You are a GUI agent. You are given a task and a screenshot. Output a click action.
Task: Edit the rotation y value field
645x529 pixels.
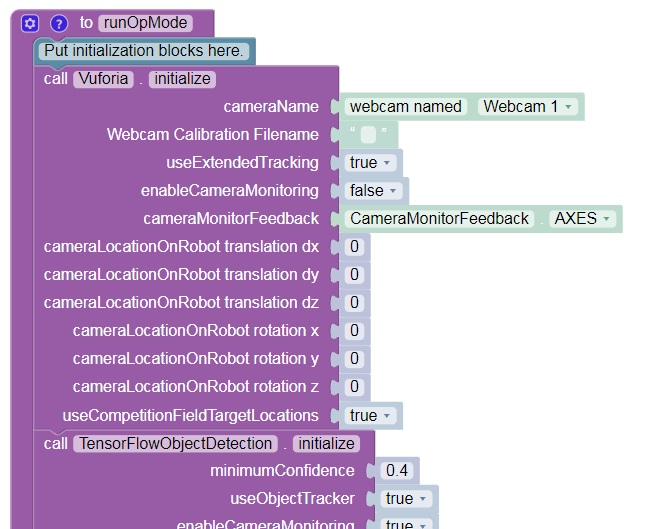[x=354, y=359]
